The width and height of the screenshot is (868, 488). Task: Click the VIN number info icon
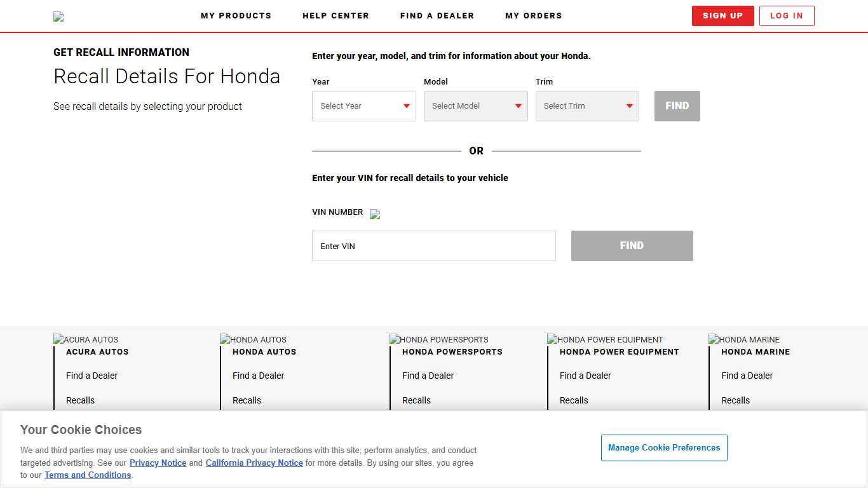375,214
